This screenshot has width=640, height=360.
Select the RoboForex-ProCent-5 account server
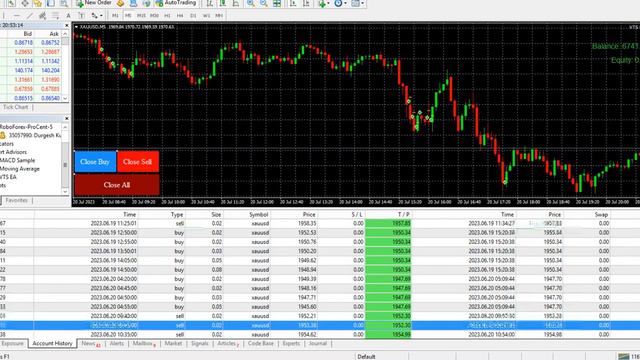(26, 127)
